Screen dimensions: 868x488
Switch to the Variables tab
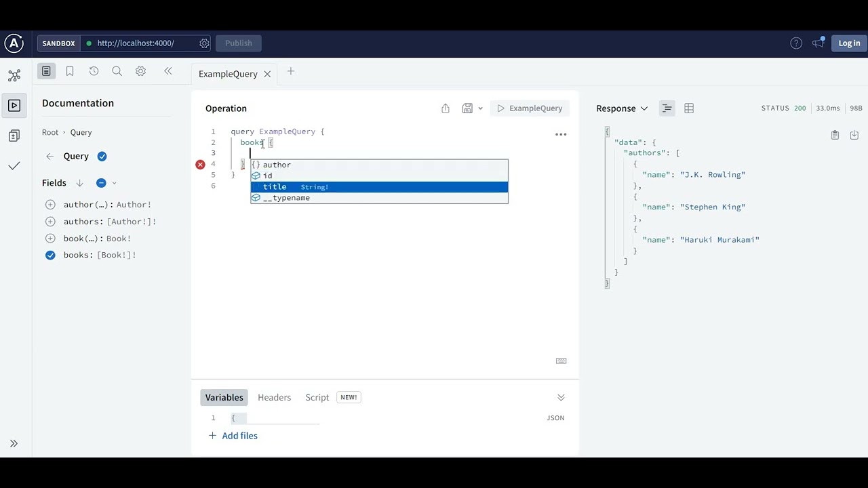[x=224, y=397]
